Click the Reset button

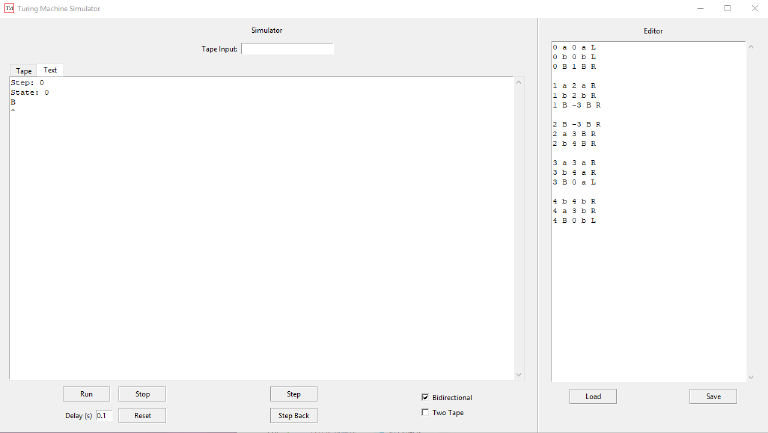142,415
